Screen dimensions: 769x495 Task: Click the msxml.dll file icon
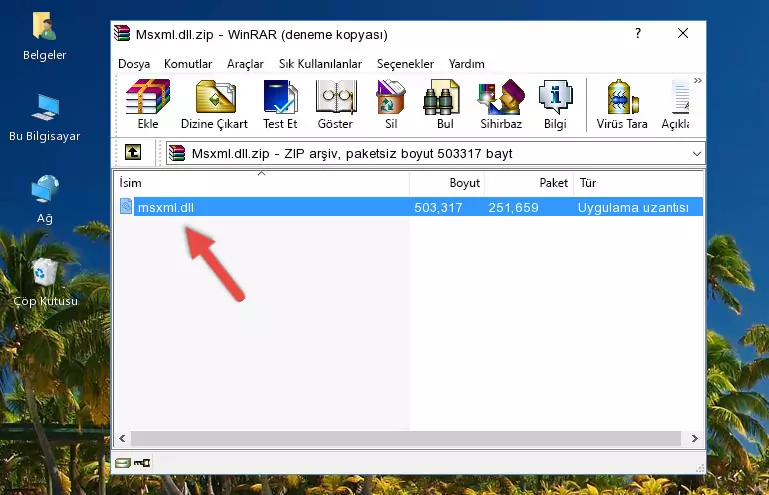click(126, 207)
